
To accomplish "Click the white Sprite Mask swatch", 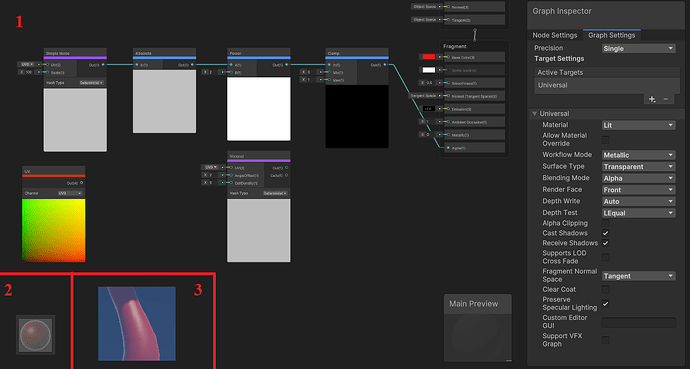I will pos(429,70).
